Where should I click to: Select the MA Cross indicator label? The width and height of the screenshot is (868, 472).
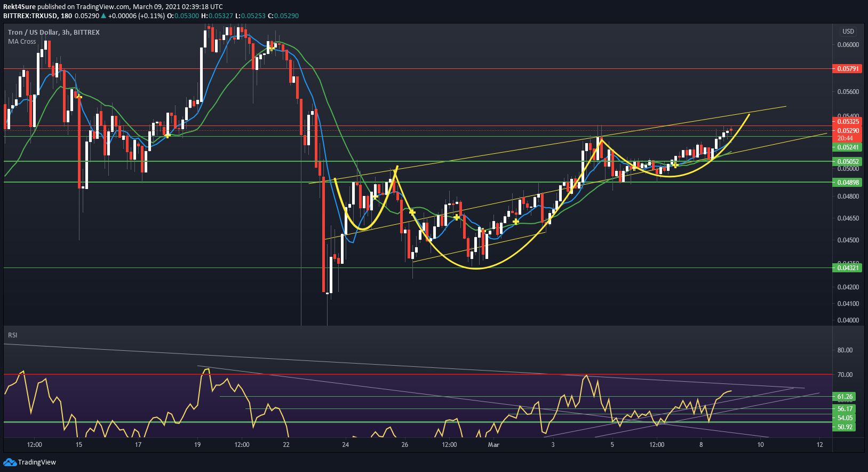pos(22,41)
